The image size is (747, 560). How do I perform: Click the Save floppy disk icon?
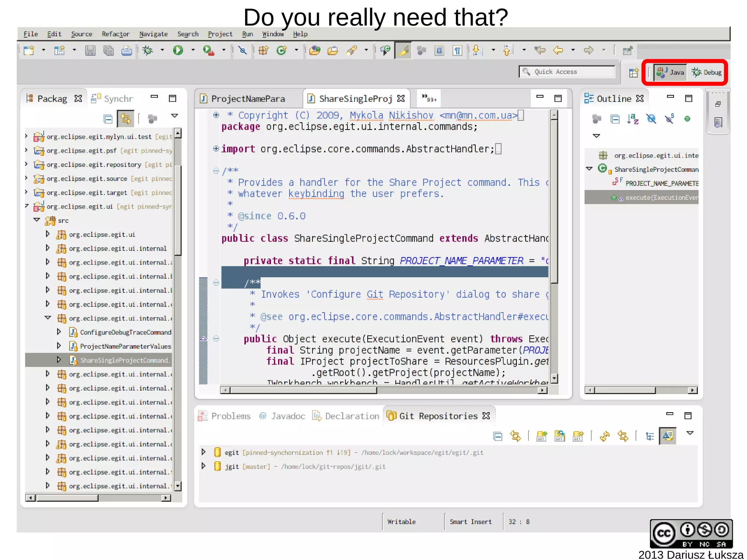[90, 50]
